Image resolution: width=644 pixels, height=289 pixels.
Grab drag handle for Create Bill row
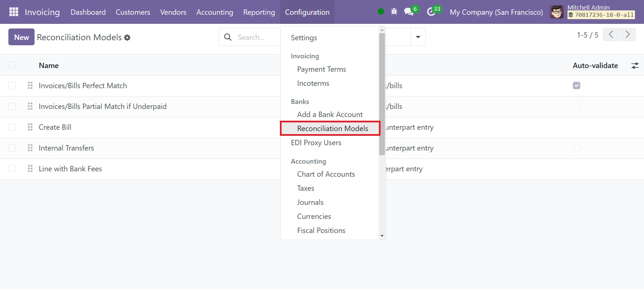tap(30, 127)
